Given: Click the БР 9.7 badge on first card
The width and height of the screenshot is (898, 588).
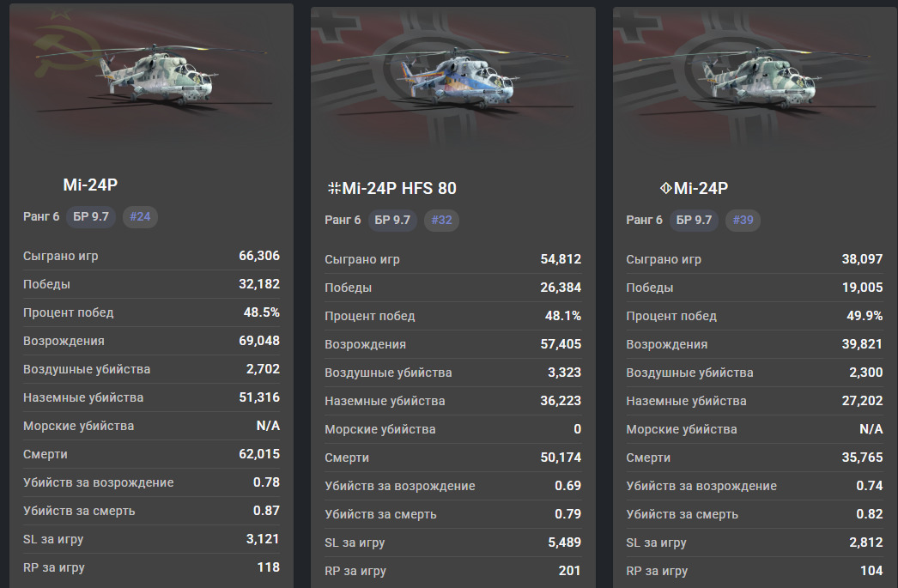Looking at the screenshot, I should [90, 216].
